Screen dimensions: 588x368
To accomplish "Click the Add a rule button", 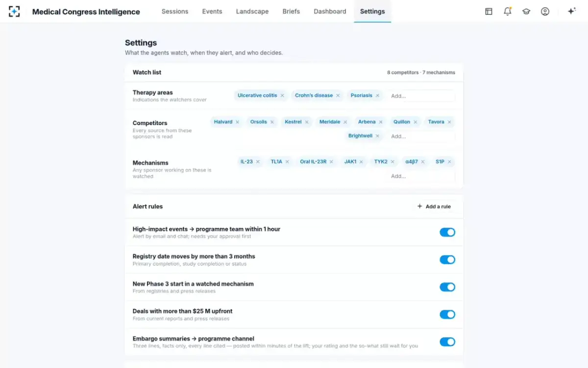I will [434, 207].
